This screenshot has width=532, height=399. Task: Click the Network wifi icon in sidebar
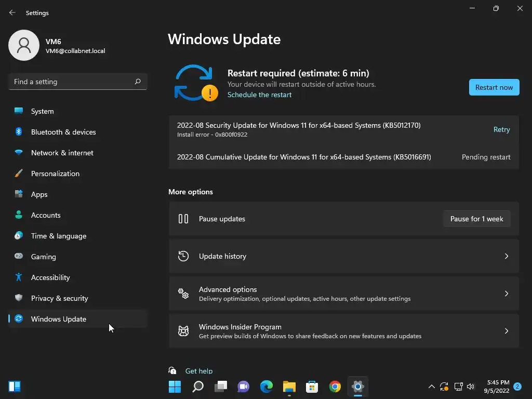[x=19, y=152]
